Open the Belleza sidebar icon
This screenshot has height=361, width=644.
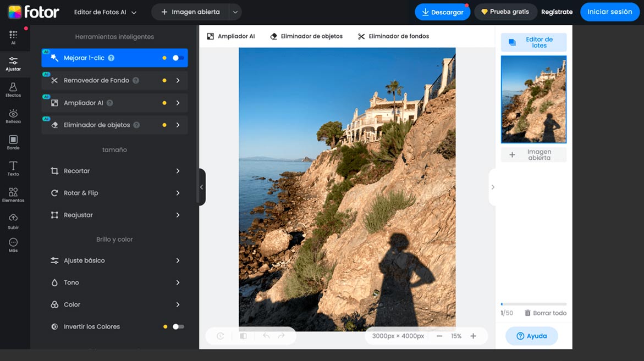13,116
